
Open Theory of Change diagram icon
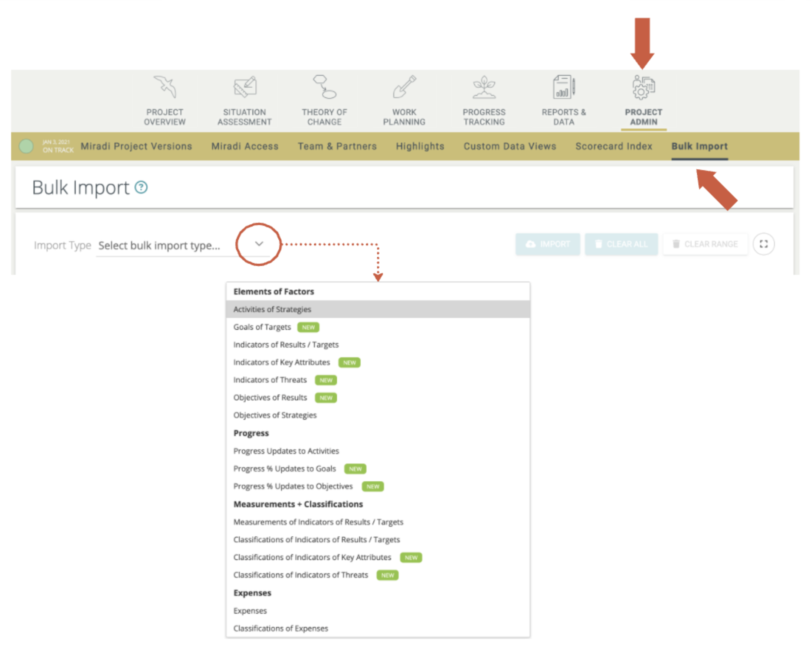tap(324, 87)
